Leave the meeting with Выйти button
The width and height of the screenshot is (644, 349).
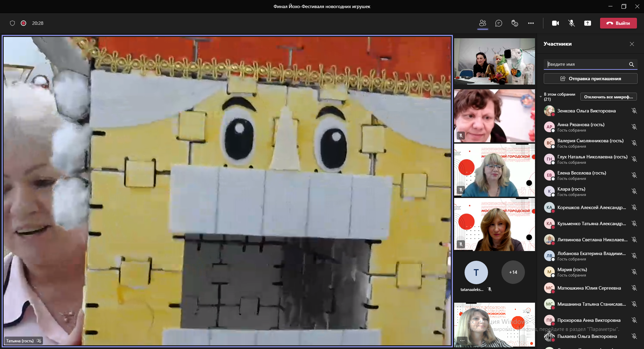[x=618, y=23]
